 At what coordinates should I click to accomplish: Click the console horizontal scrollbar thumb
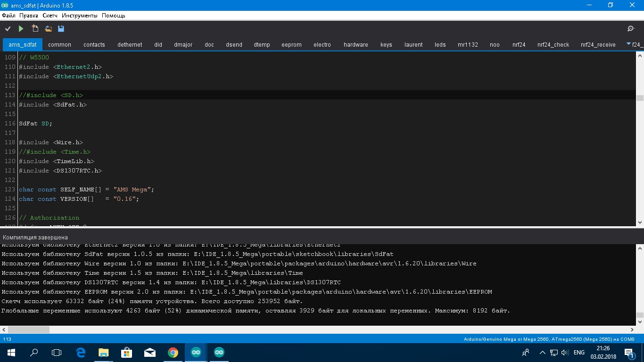pos(28,329)
